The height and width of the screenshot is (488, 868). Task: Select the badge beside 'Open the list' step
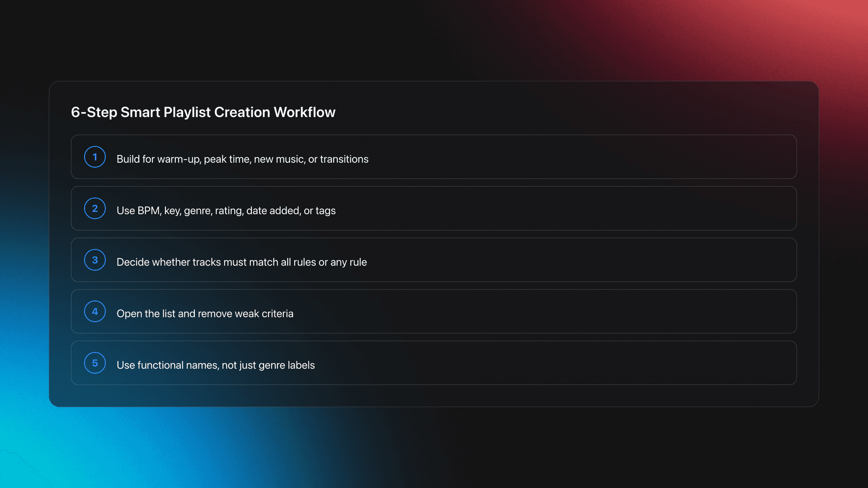tap(94, 311)
